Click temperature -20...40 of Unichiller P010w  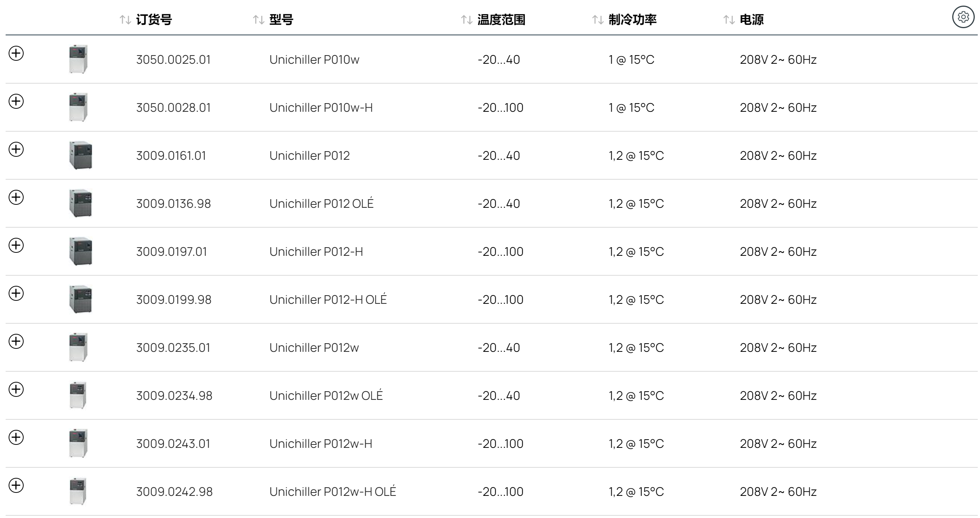pyautogui.click(x=499, y=60)
